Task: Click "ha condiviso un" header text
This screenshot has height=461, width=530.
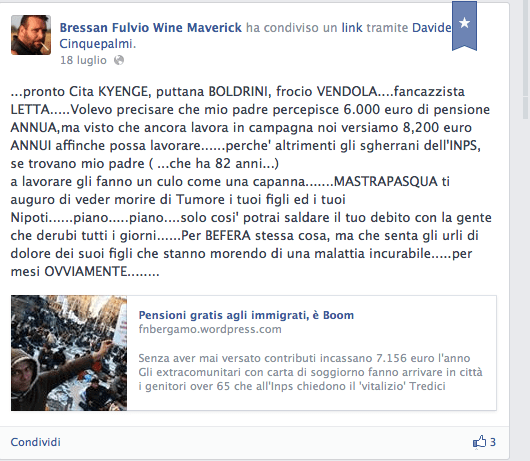Action: [x=292, y=27]
